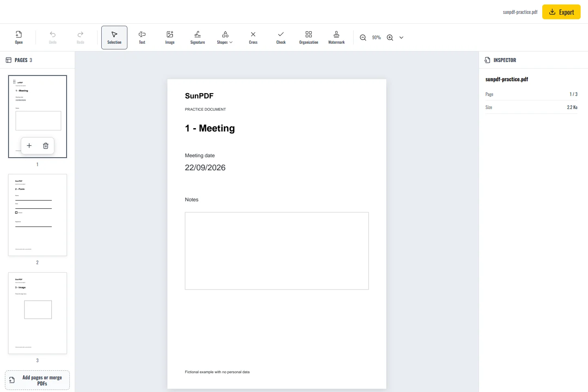Click the Inspector panel icon

click(x=487, y=60)
